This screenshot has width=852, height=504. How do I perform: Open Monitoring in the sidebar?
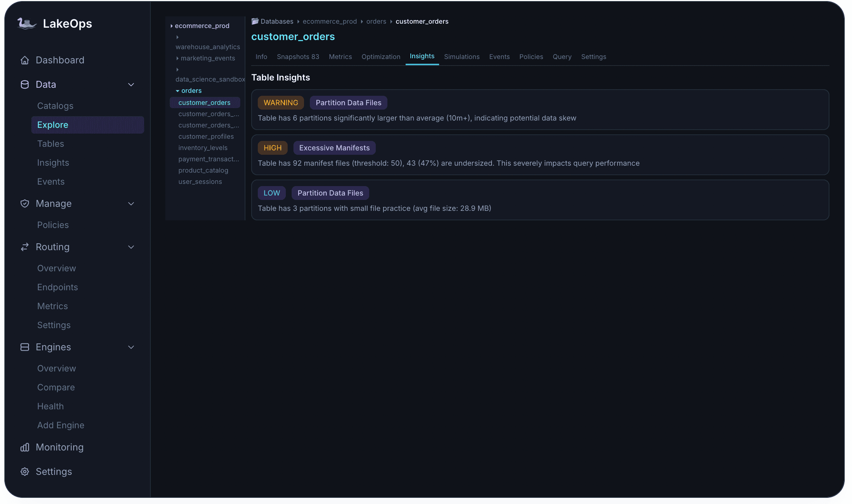click(x=60, y=447)
